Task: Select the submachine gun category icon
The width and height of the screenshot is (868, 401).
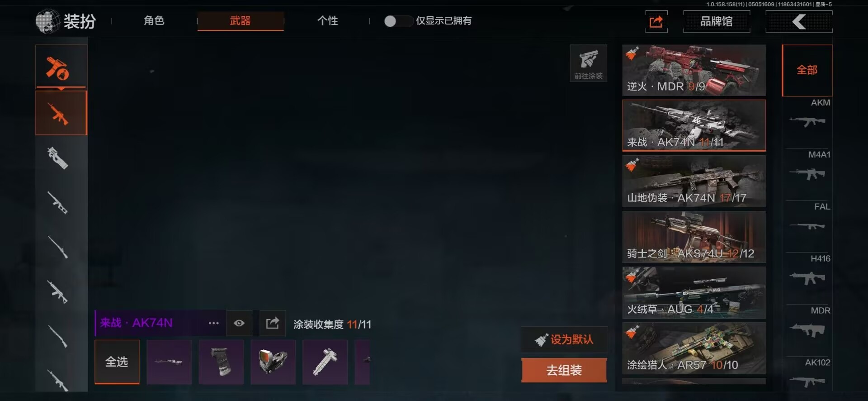Action: coord(58,158)
